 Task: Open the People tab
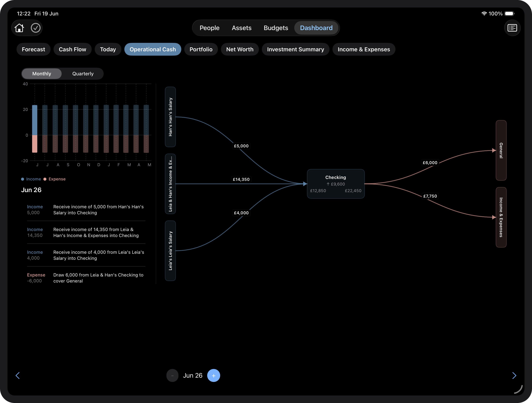[x=209, y=28]
